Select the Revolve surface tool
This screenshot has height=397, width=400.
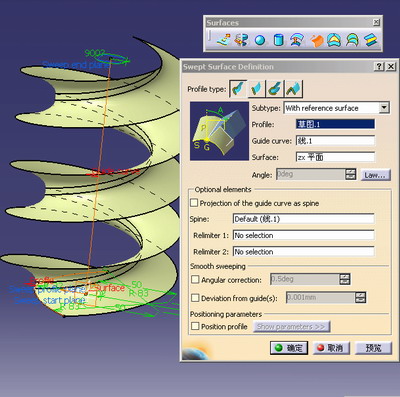[x=242, y=40]
